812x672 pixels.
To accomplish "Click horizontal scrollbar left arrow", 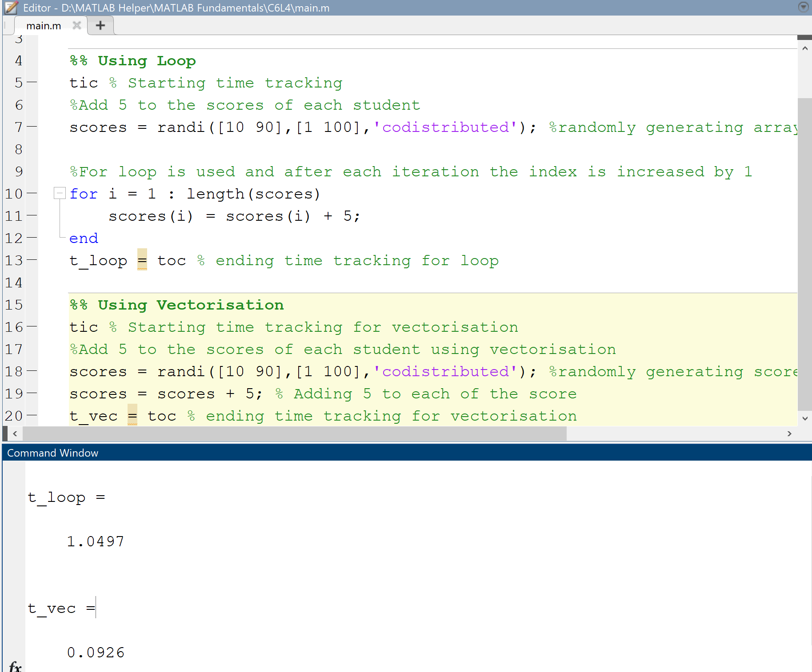I will click(15, 433).
